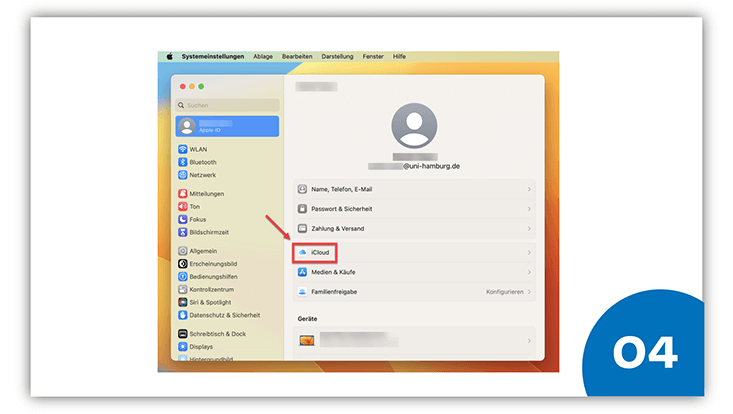Click the magnifier icon in search field
This screenshot has width=733, height=414.
[x=181, y=105]
